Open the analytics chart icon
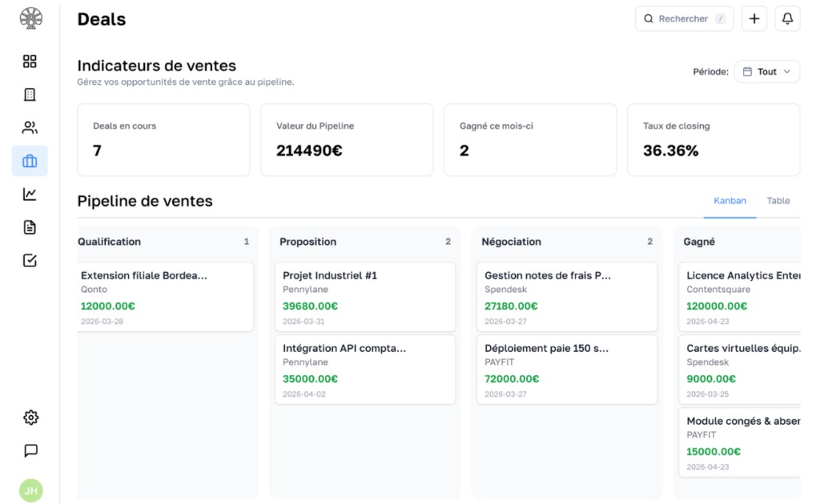The height and width of the screenshot is (504, 820). pos(30,194)
